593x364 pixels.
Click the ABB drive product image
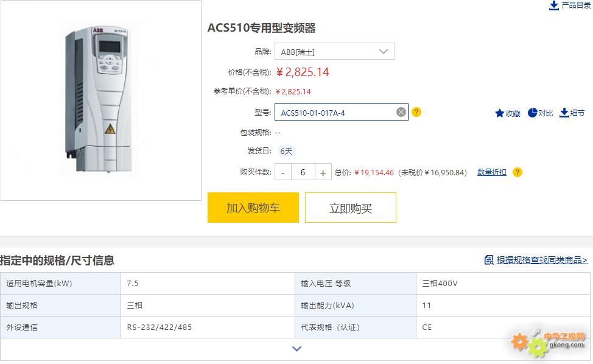click(101, 100)
